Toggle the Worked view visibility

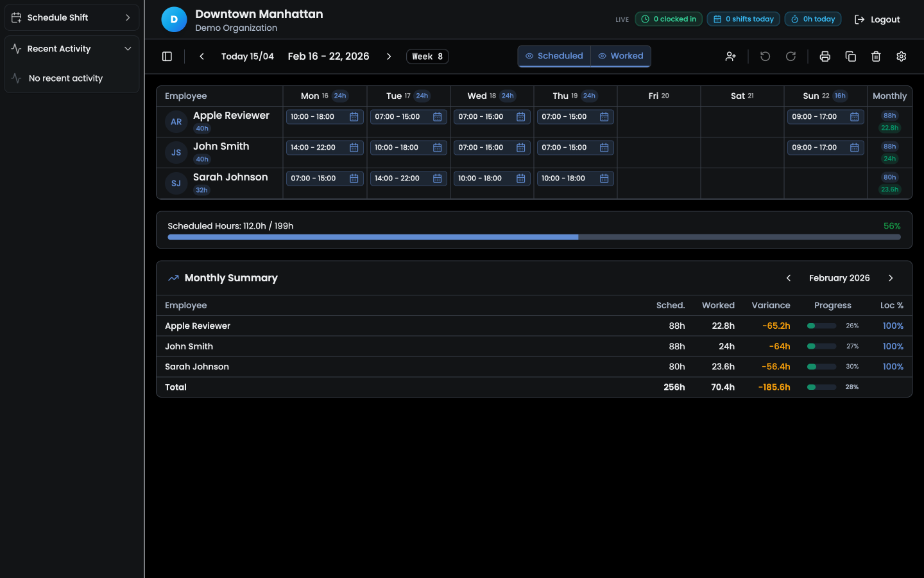point(620,56)
